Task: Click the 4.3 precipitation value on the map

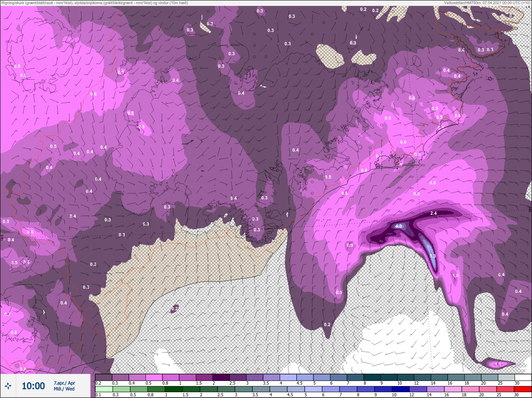Action: [399, 226]
